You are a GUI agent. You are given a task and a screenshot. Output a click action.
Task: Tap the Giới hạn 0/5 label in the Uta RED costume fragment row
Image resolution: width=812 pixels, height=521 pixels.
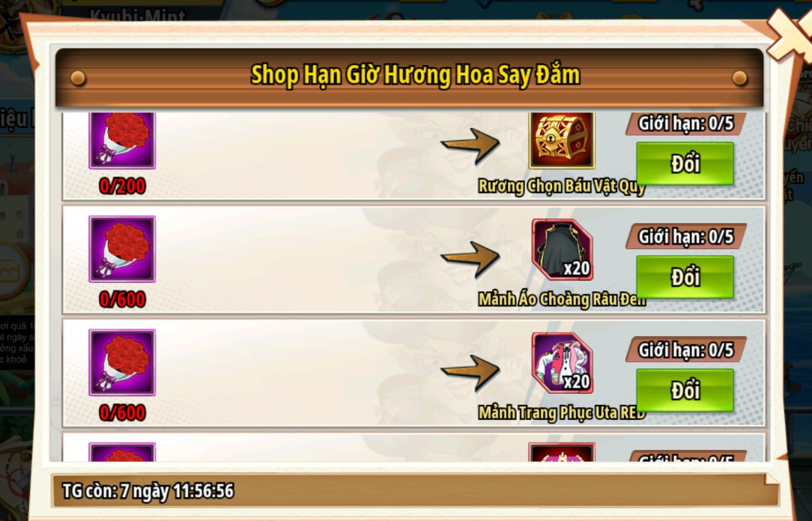tap(685, 350)
